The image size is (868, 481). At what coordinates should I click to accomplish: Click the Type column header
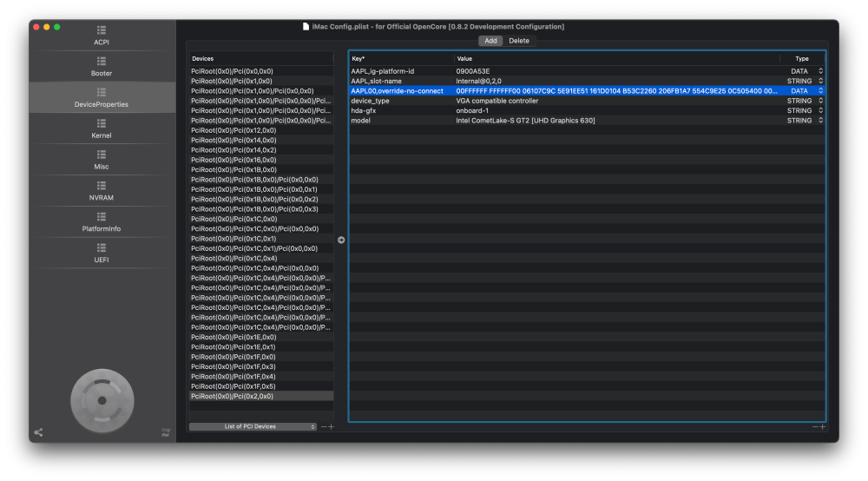pos(802,59)
